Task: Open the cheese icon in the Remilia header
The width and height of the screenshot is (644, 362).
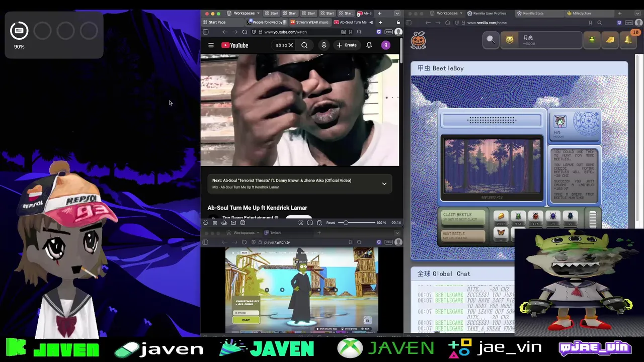Action: (610, 40)
